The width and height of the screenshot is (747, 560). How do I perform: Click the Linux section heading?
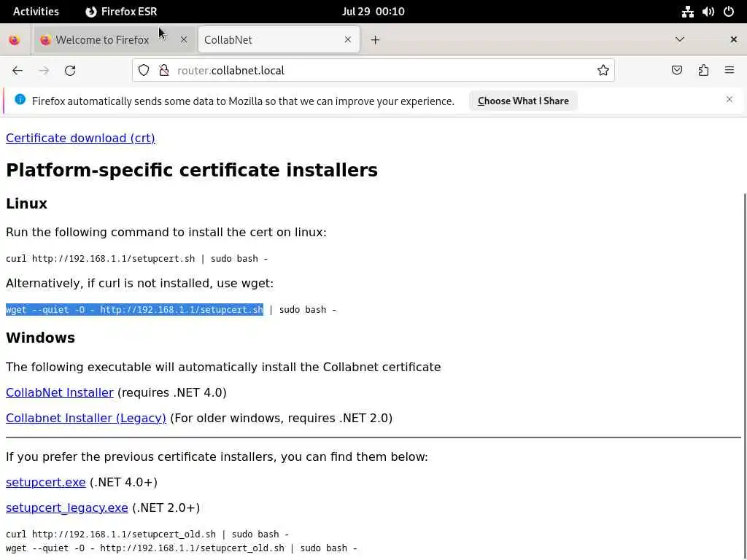click(27, 203)
